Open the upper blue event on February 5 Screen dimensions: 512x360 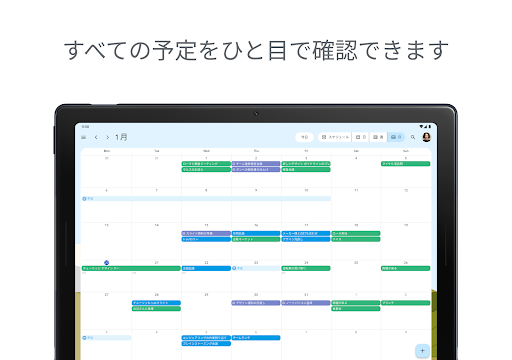(x=206, y=338)
